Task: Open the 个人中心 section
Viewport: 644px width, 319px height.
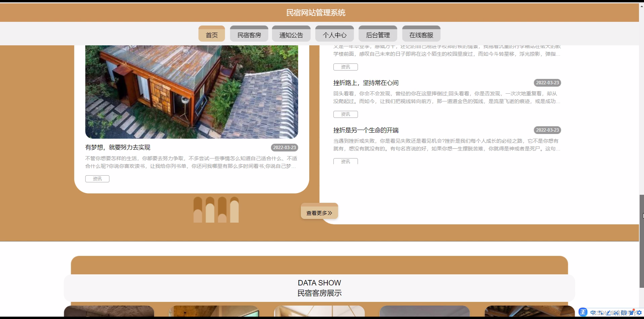Action: click(x=334, y=34)
